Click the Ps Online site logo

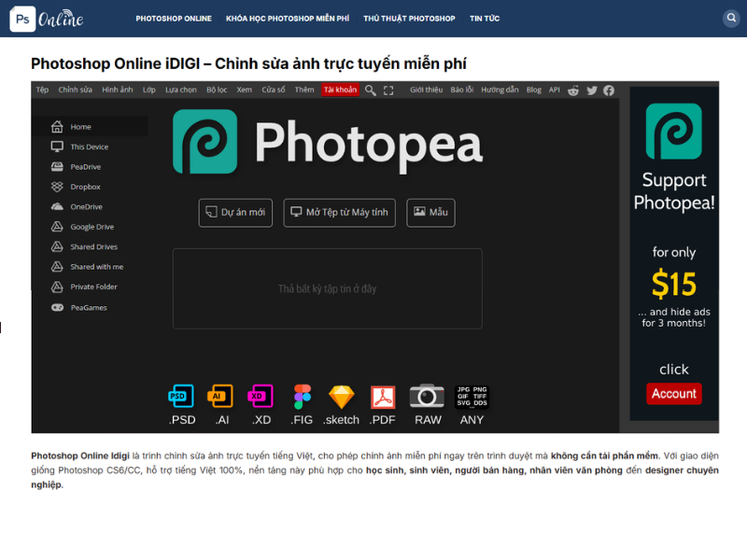point(47,19)
